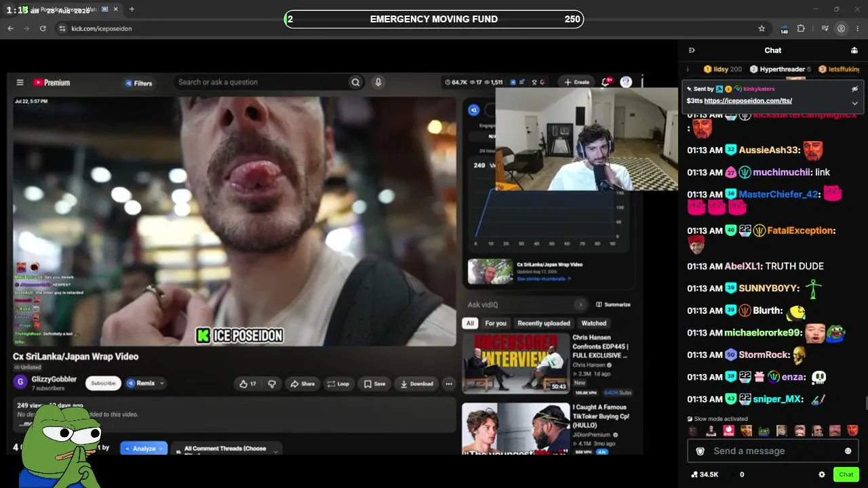Click michaelororke99 username in chat
Screen dimensions: 868x488
pos(763,333)
